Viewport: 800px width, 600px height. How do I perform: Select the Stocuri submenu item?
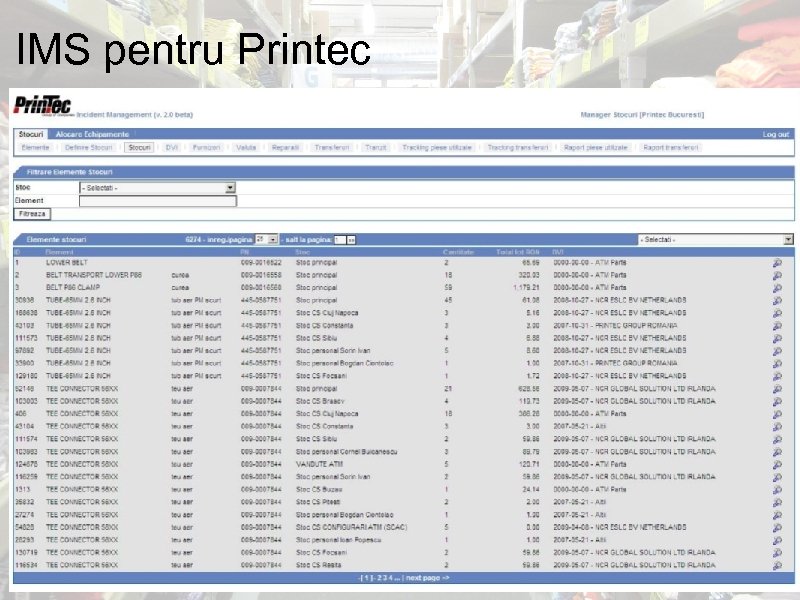139,147
